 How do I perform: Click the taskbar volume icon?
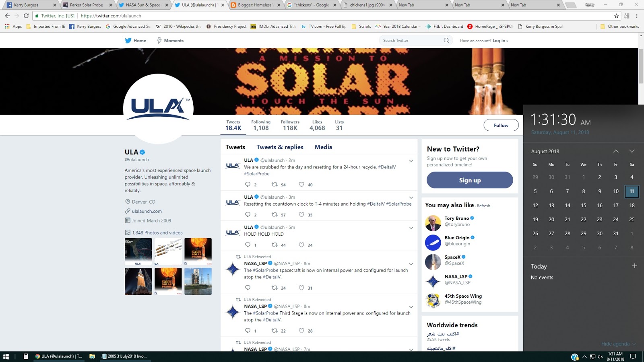tap(600, 356)
